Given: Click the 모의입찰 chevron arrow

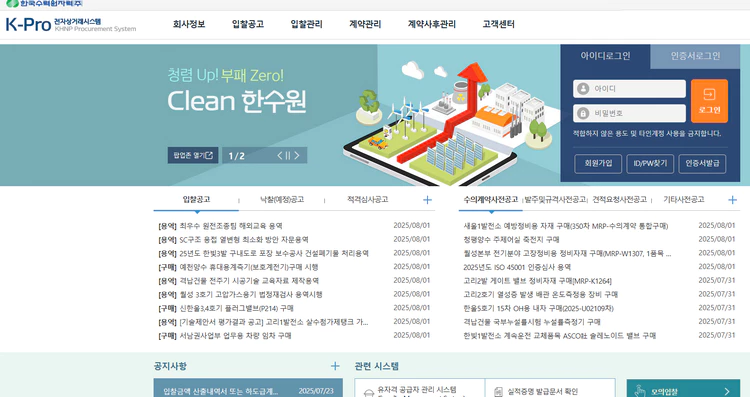Looking at the screenshot, I should click(727, 391).
